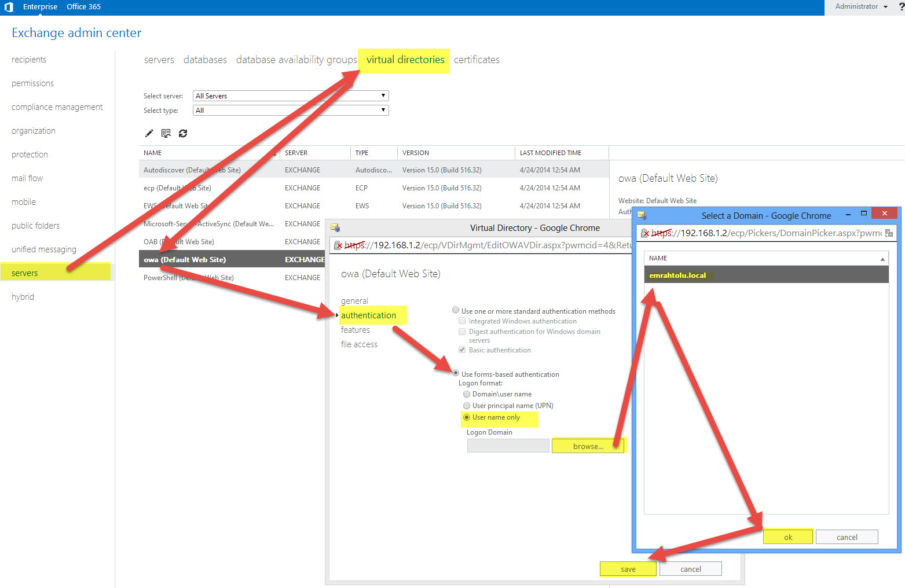Click the Virtual Directory window title icon
The width and height of the screenshot is (905, 588).
[x=335, y=228]
